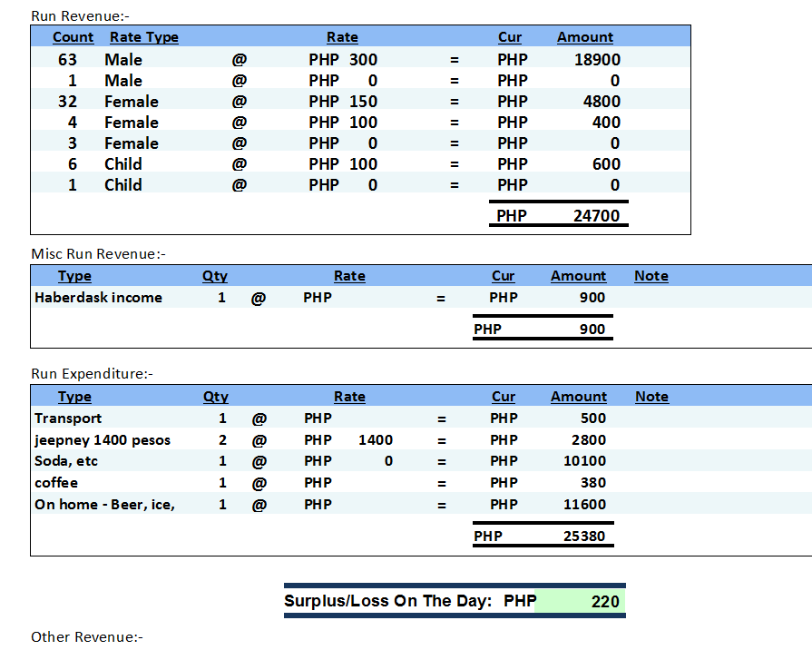Click the Haberdask income row label
Viewport: 812px width, 650px height.
98,297
